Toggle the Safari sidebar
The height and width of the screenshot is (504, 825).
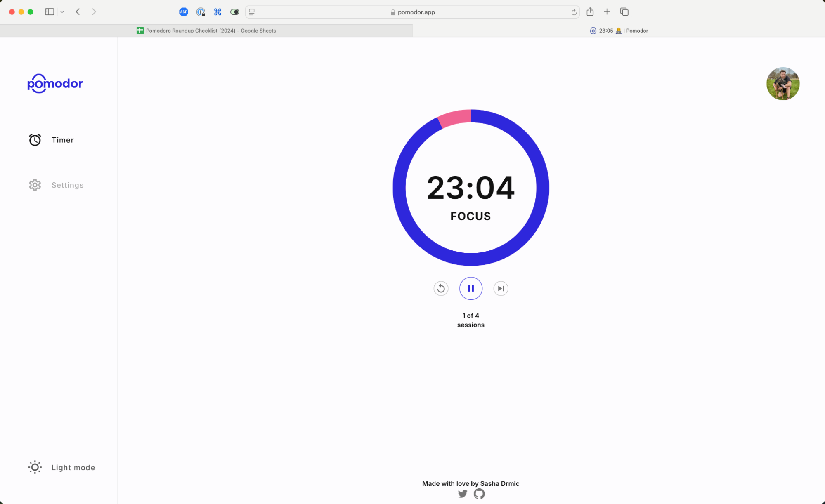coord(50,12)
